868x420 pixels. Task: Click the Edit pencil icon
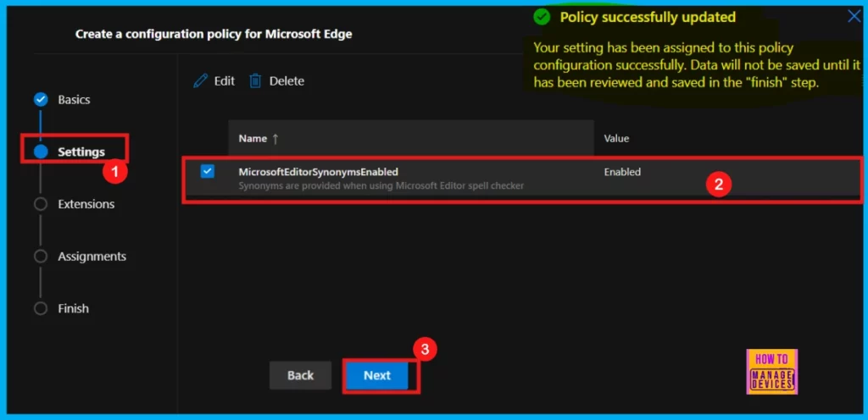[x=200, y=81]
